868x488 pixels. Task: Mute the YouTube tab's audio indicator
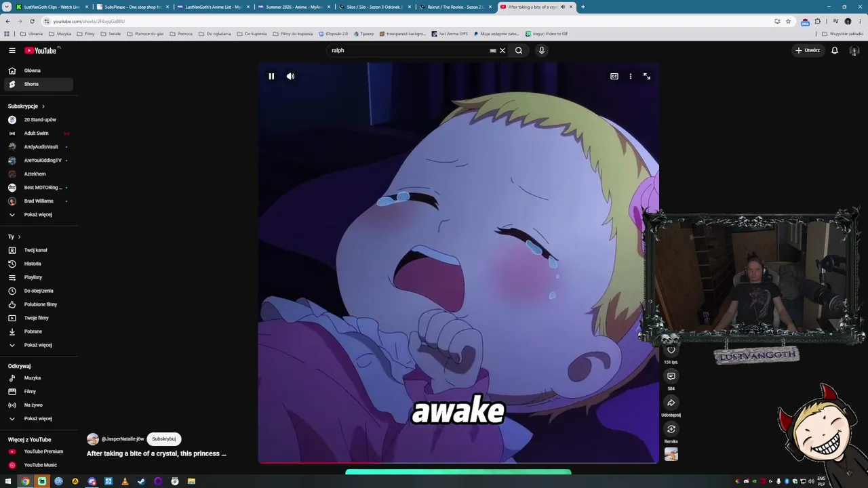pos(563,7)
